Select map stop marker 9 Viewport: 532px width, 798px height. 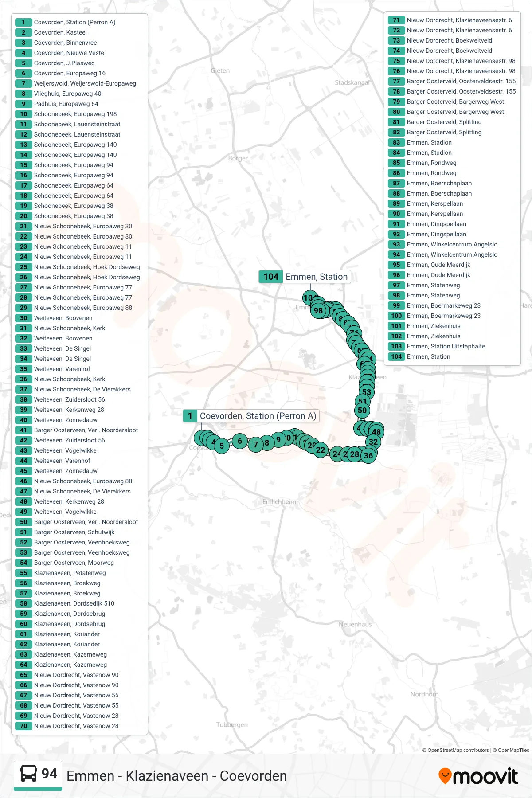278,440
